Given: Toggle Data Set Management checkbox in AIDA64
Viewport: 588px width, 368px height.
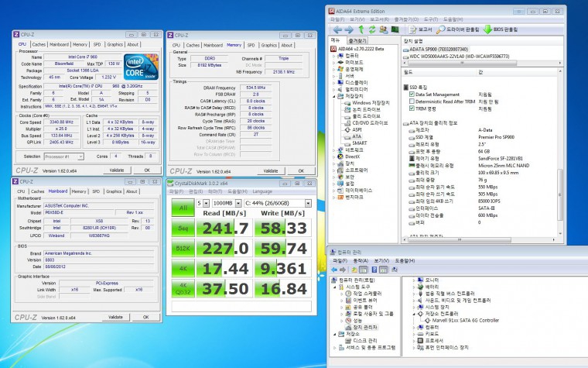Looking at the screenshot, I should 412,95.
